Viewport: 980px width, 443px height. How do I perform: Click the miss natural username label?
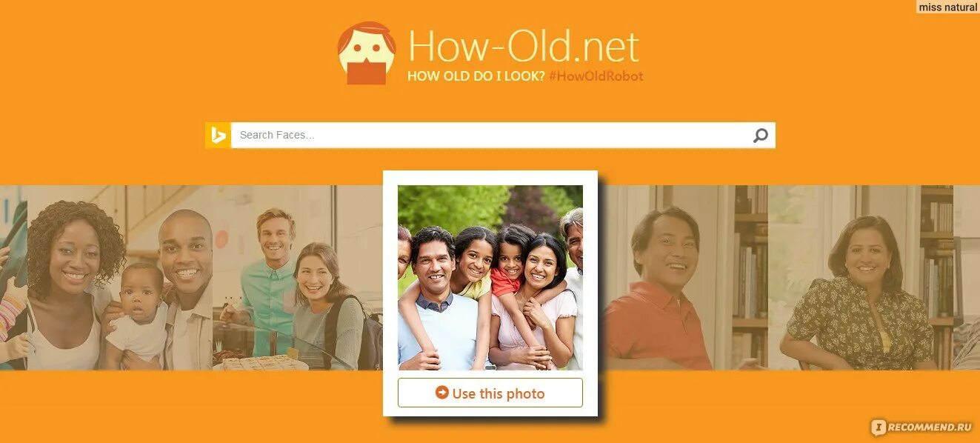coord(947,7)
